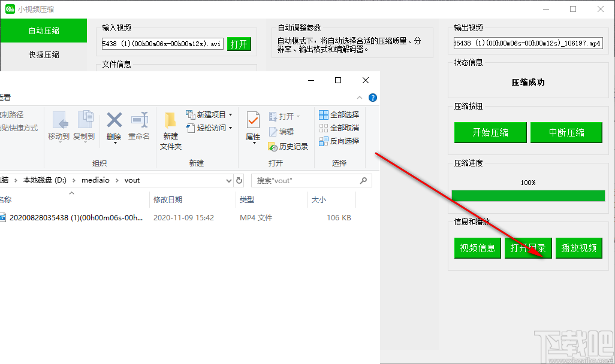The height and width of the screenshot is (364, 615).
Task: Expand the address bar history dropdown
Action: click(x=228, y=181)
